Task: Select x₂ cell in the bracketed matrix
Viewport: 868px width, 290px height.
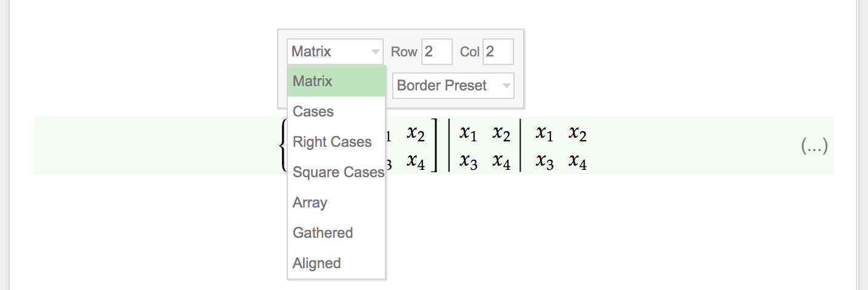Action: 416,132
